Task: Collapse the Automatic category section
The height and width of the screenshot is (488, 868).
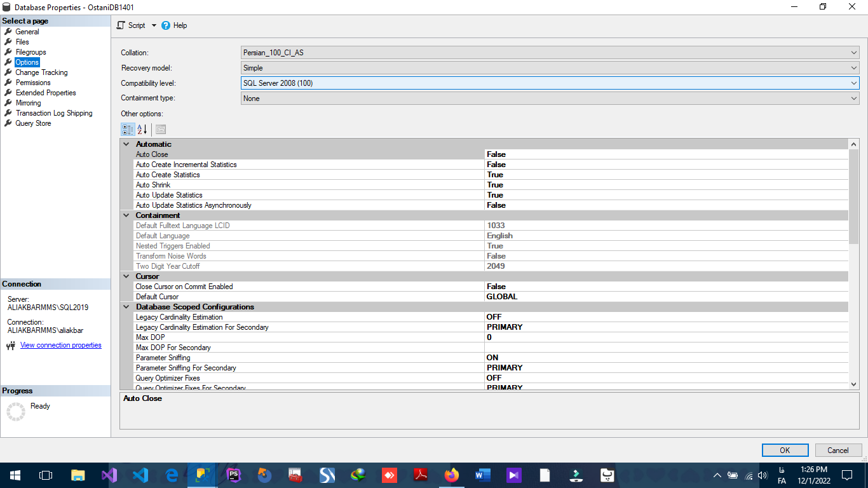Action: click(126, 144)
